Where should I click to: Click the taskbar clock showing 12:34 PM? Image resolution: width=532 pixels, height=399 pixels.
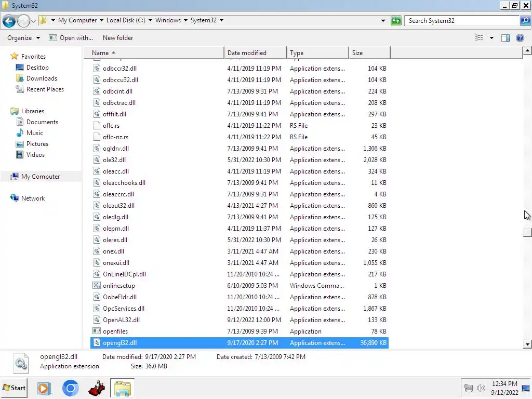[x=504, y=384]
